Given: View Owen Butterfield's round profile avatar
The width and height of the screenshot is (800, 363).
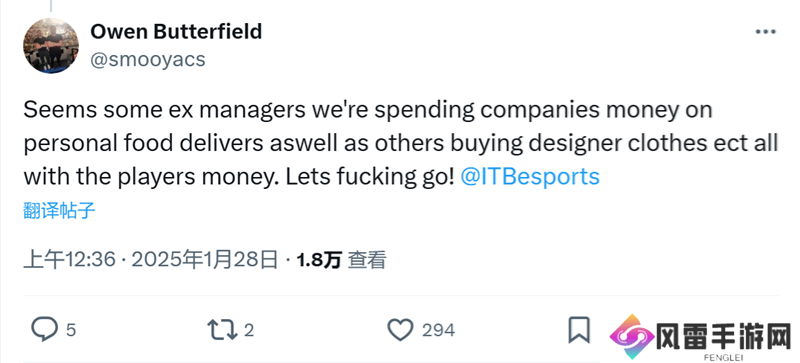Looking at the screenshot, I should point(51,46).
